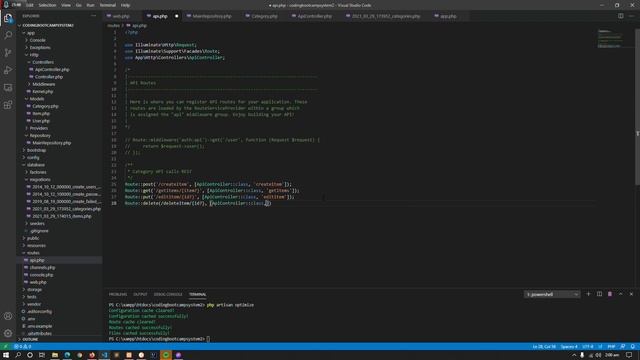Viewport: 640px width, 360px height.
Task: Open Task View on the taskbar
Action: coord(42,355)
